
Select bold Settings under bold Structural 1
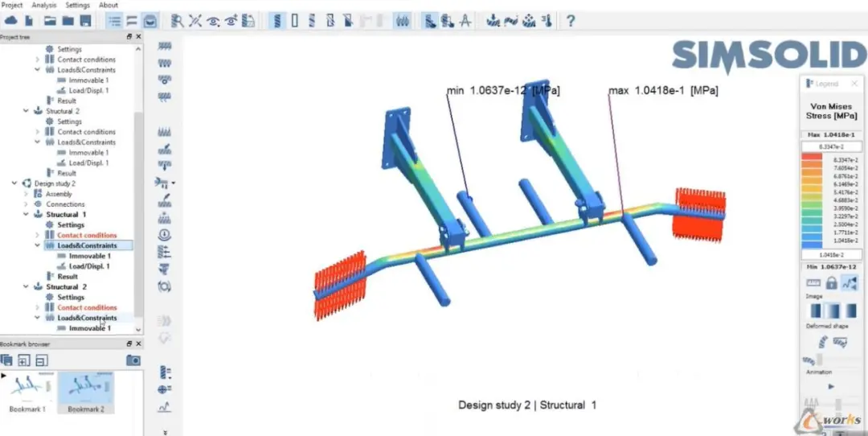pyautogui.click(x=71, y=225)
